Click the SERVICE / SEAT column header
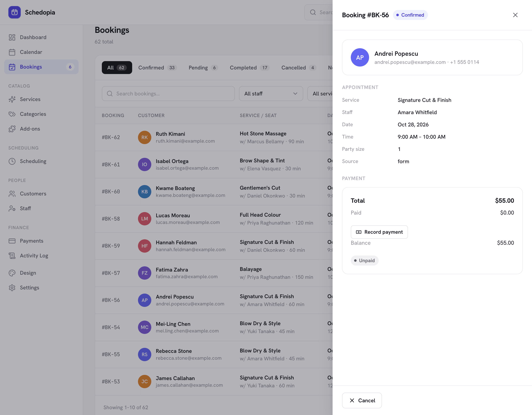532x415 pixels. (258, 116)
